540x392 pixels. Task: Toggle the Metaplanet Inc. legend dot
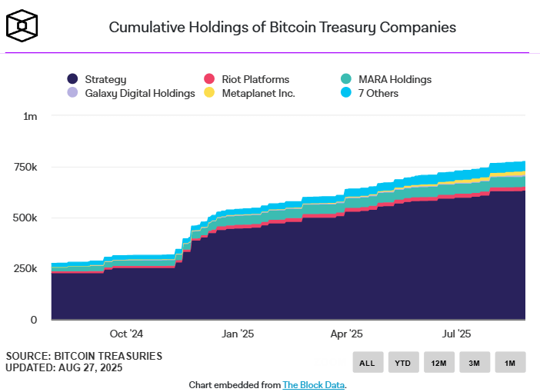(209, 92)
